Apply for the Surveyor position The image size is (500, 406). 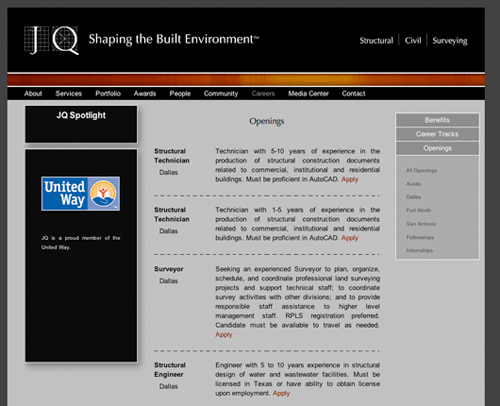224,334
